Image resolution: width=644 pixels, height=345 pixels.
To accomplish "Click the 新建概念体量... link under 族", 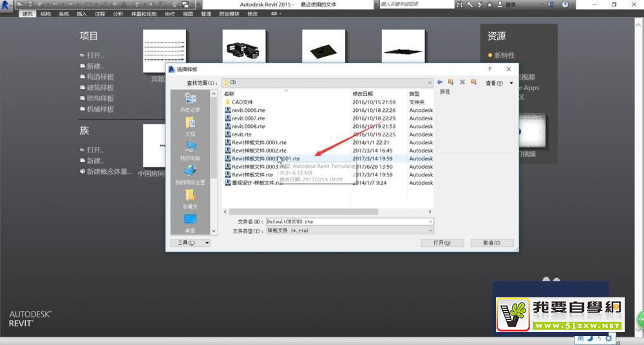I will coord(109,171).
